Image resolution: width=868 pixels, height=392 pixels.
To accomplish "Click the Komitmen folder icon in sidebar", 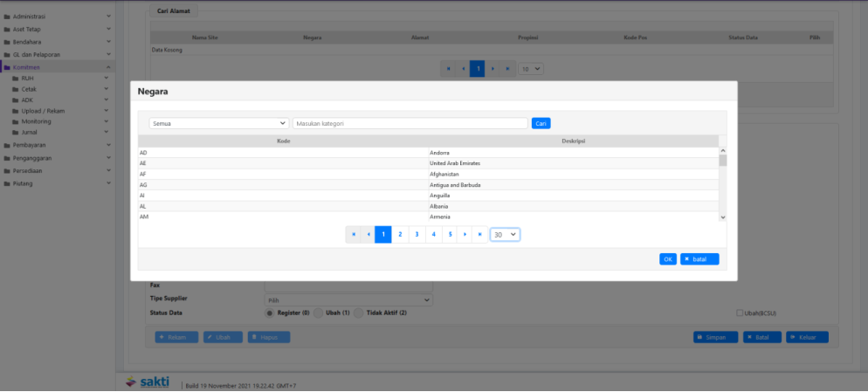I will pyautogui.click(x=7, y=67).
